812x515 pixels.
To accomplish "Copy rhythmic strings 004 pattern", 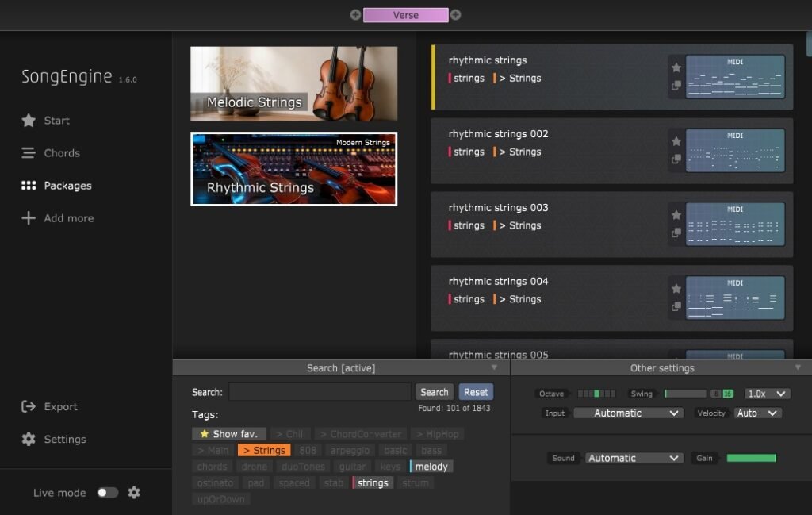I will (676, 306).
